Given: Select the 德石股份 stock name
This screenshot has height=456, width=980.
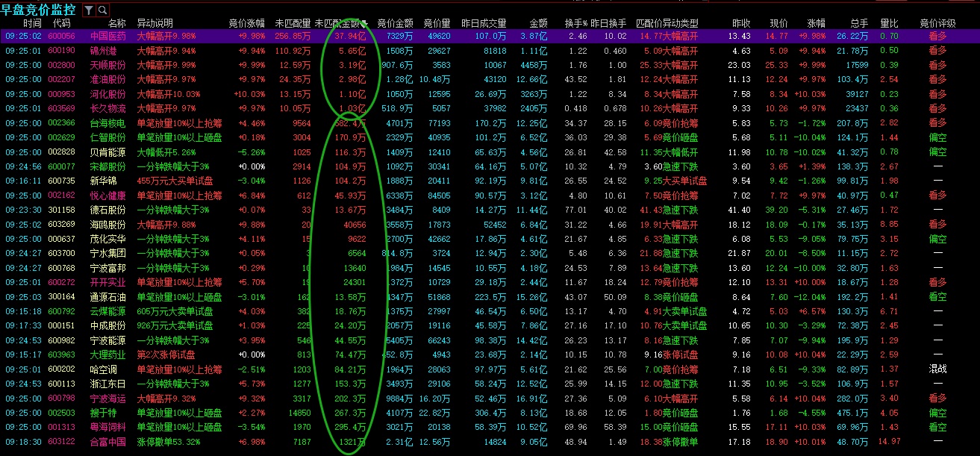Looking at the screenshot, I should click(108, 210).
